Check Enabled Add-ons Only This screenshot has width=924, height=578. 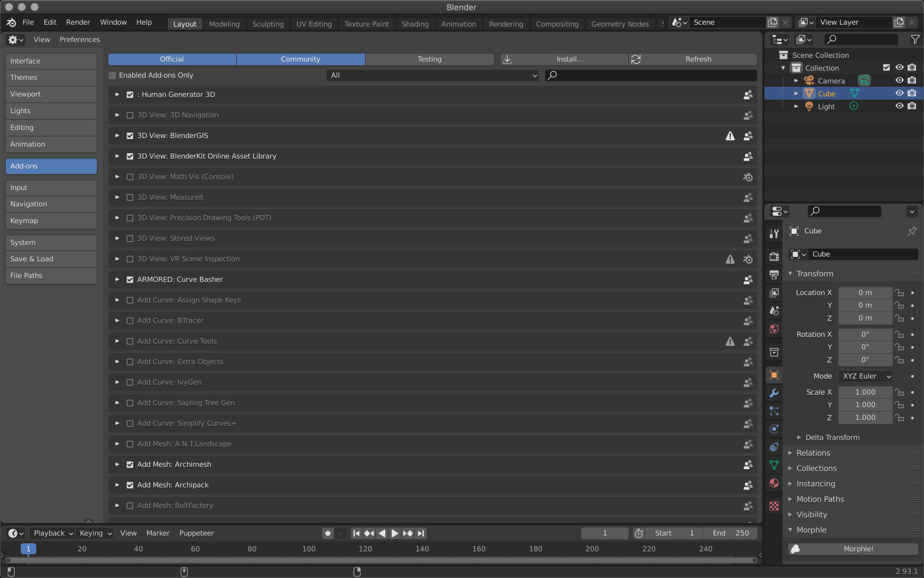113,75
